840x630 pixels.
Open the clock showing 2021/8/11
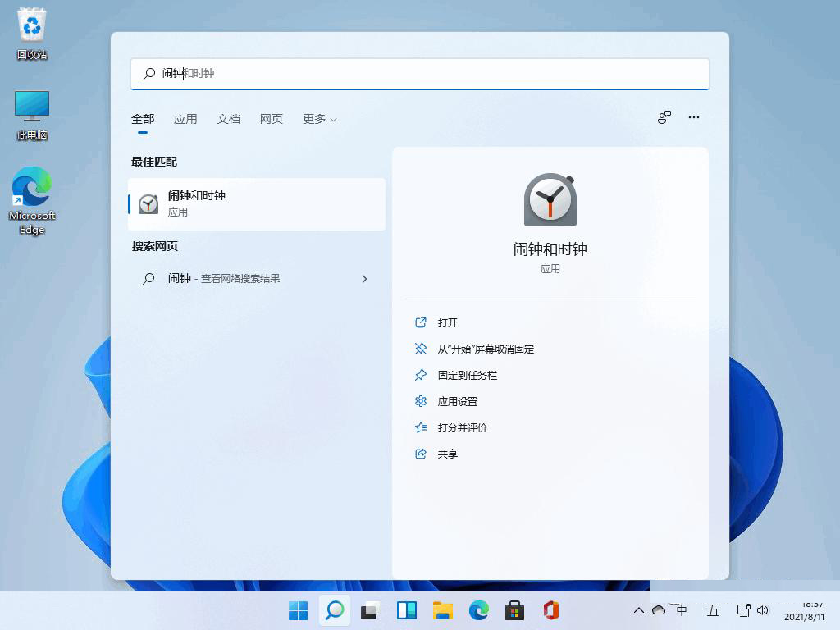pyautogui.click(x=805, y=611)
